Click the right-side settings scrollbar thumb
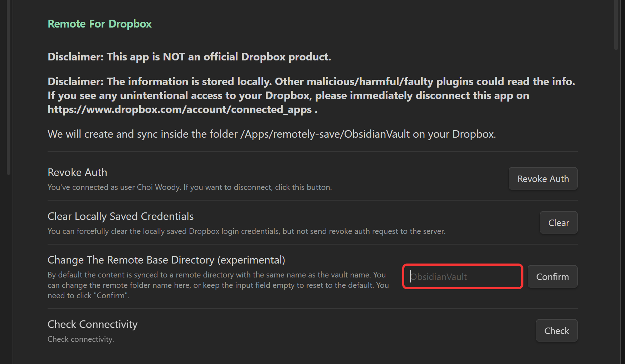This screenshot has width=625, height=364. coord(616,25)
